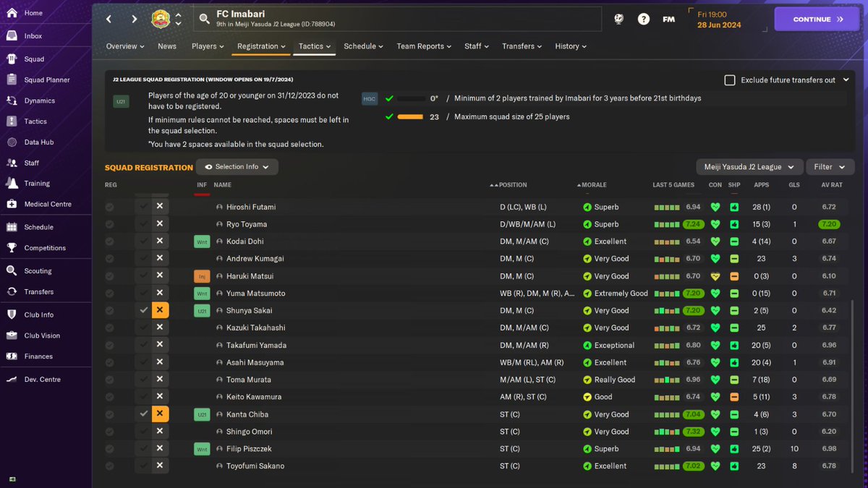
Task: Open the Transfers dropdown in top menu
Action: (x=522, y=46)
